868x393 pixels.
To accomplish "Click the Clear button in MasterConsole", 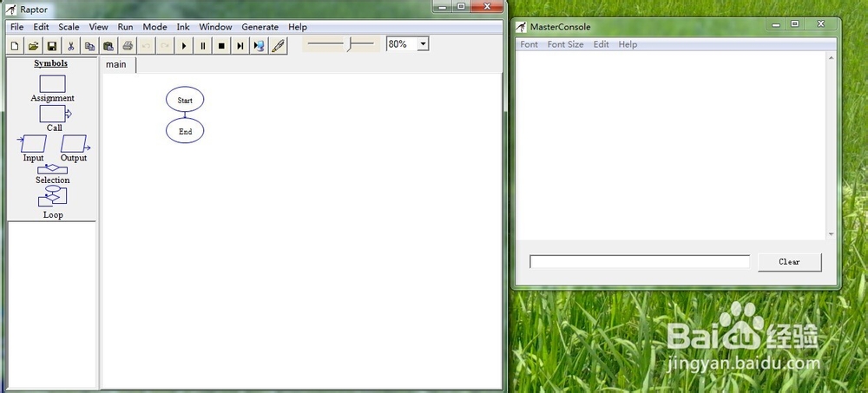I will [789, 262].
